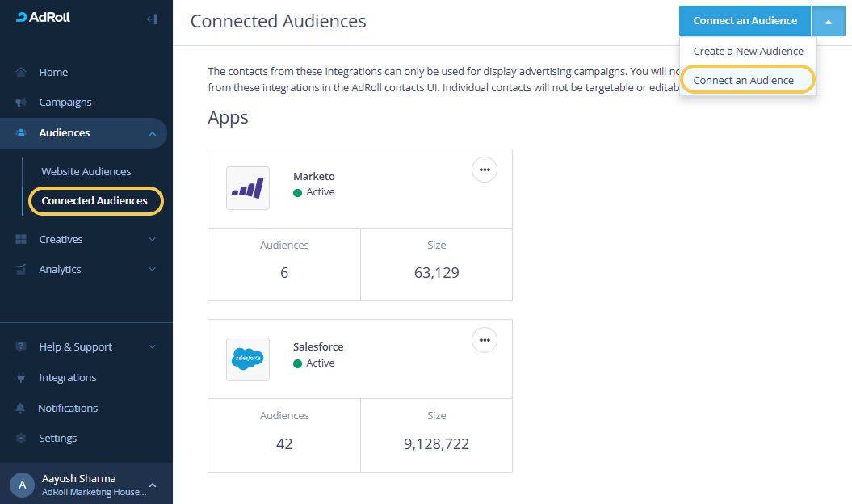Open Home from the sidebar
The width and height of the screenshot is (852, 504).
point(53,72)
